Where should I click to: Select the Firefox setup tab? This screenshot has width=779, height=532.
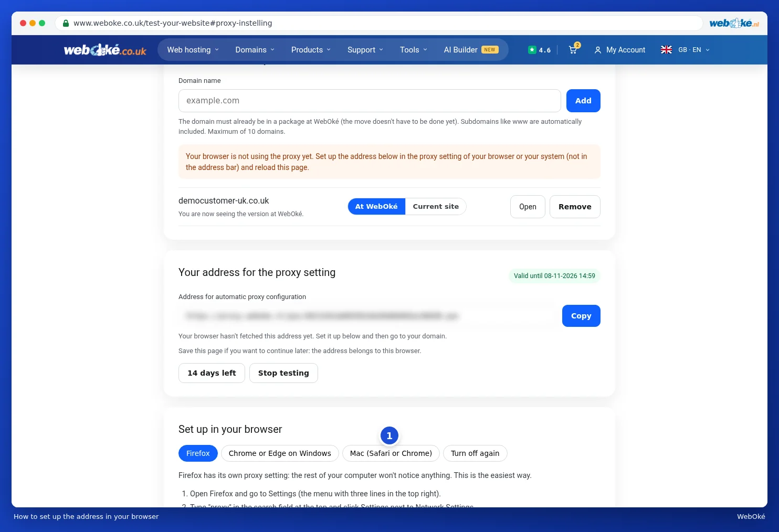pos(198,453)
